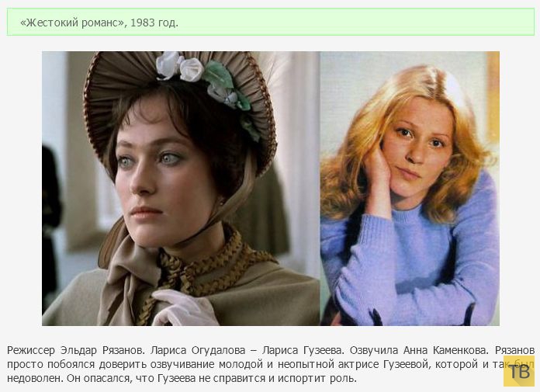
Task: Click the "1983 год" text in header
Action: (x=154, y=23)
